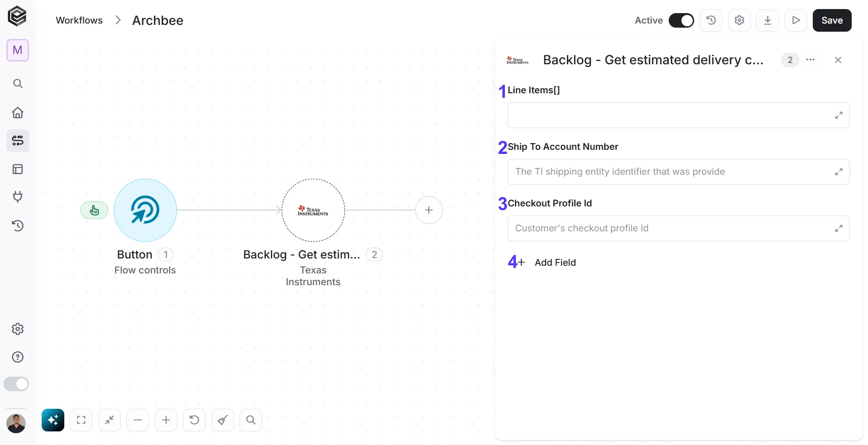868x445 pixels.
Task: Open the three-dot menu in step panel
Action: pos(810,60)
